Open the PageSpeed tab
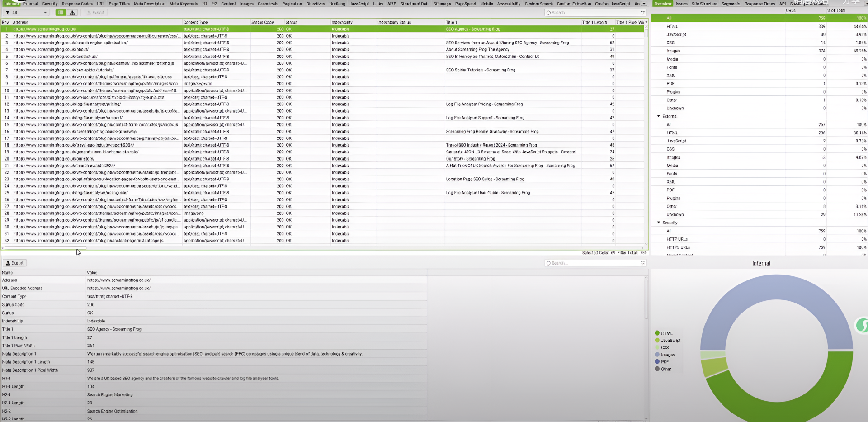 (466, 4)
